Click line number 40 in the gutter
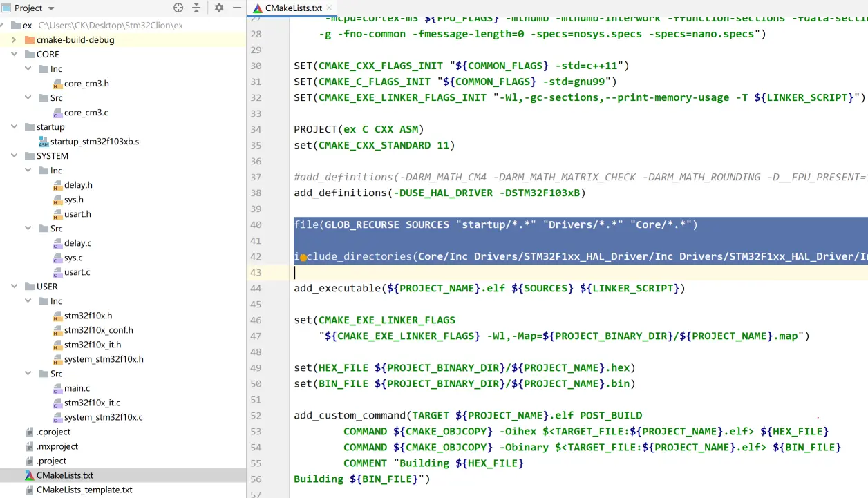The image size is (868, 498). point(256,224)
